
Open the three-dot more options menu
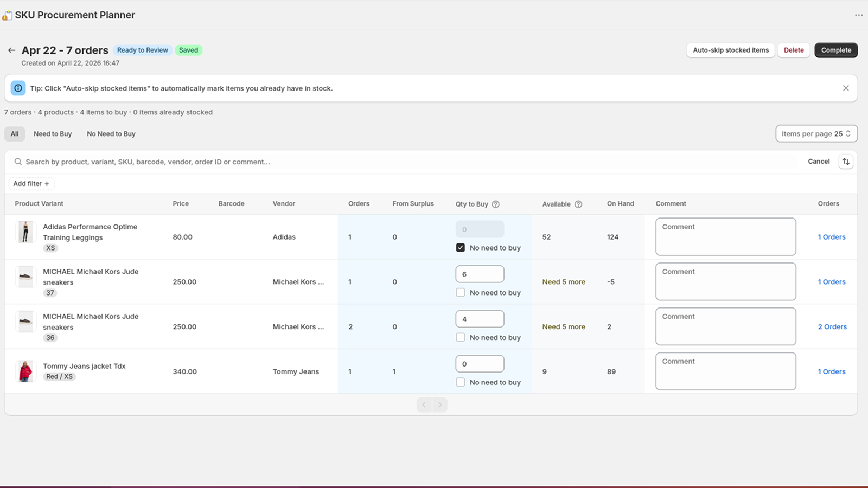(858, 15)
